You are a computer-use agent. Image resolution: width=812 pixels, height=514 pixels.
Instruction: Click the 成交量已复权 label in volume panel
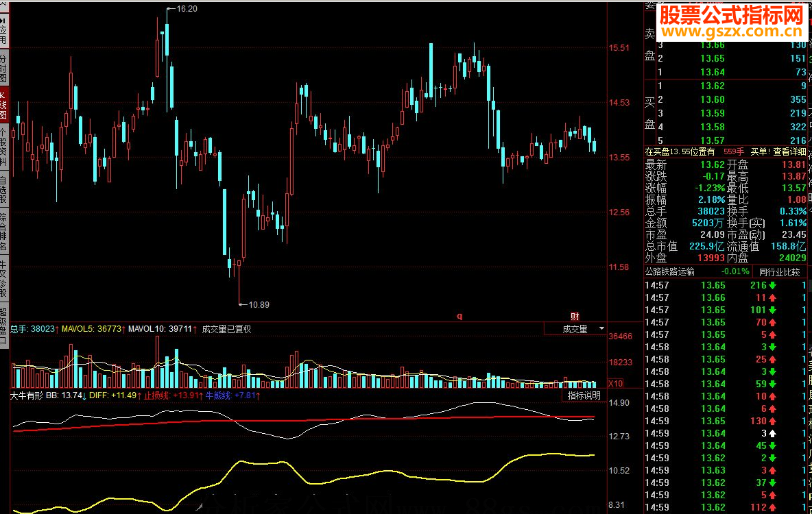click(226, 329)
